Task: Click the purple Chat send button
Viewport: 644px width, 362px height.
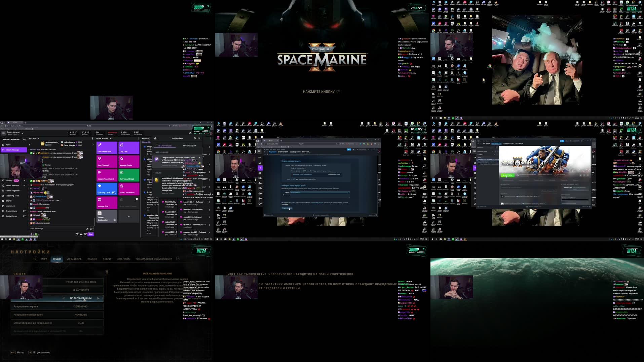Action: (x=90, y=234)
